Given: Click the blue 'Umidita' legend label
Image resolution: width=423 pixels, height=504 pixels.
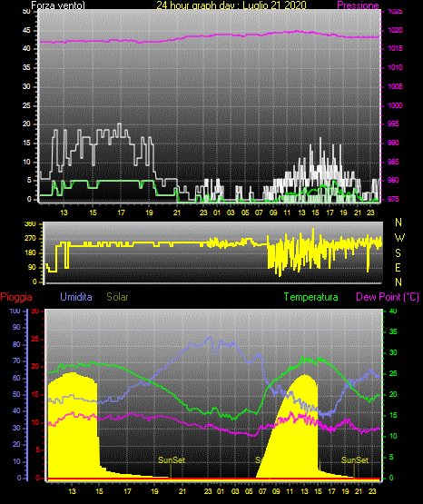Looking at the screenshot, I should [x=76, y=297].
